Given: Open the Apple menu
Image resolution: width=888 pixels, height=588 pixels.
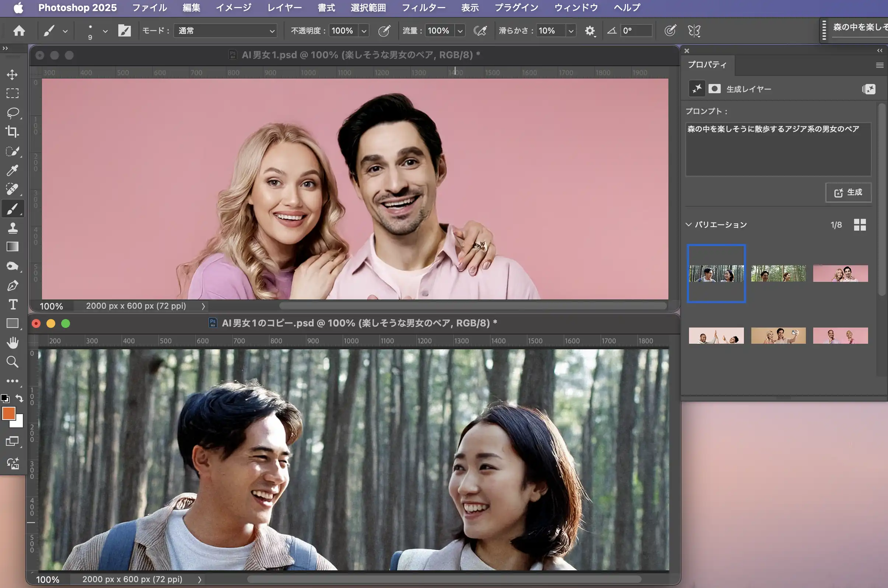Looking at the screenshot, I should (x=18, y=7).
